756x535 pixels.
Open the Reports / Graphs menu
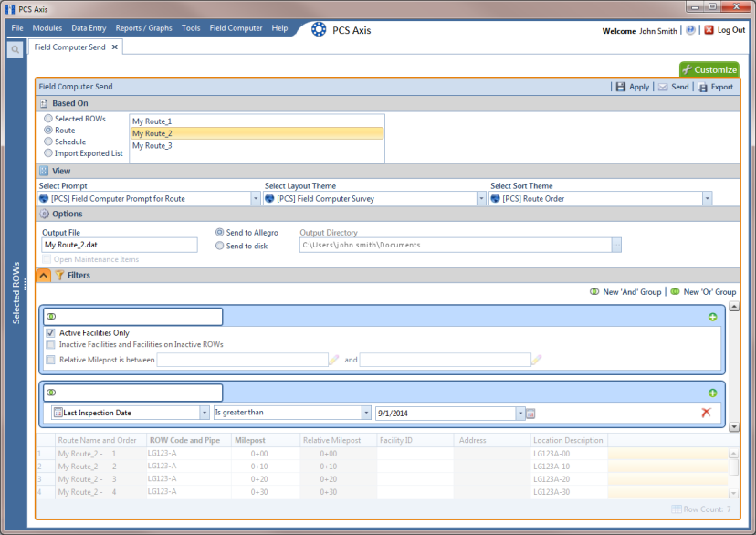tap(143, 28)
